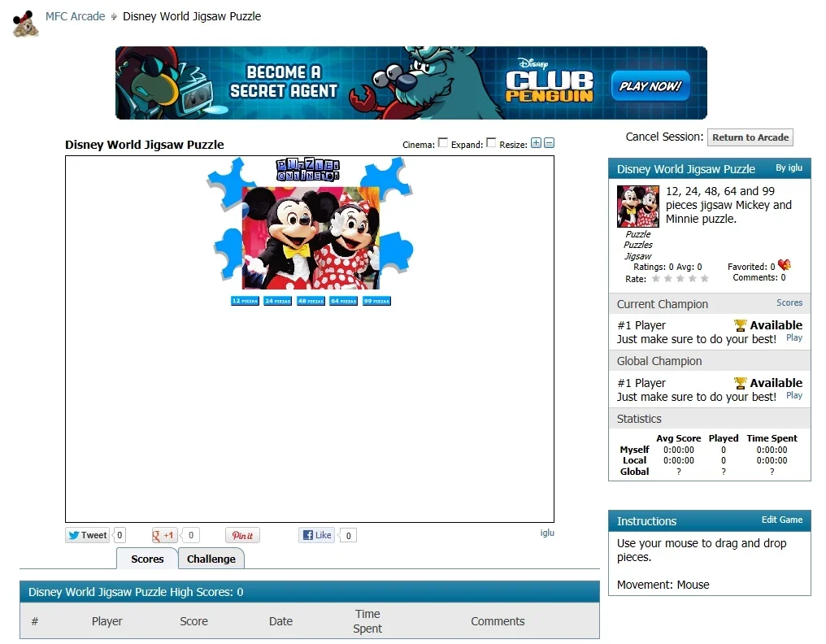Start the 12 piezas puzzle
The width and height of the screenshot is (826, 644).
[245, 301]
